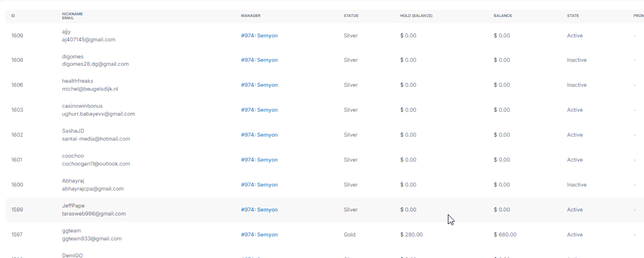644x258 pixels.
Task: Open the $ 660.00 balance of ggteam
Action: [505, 235]
